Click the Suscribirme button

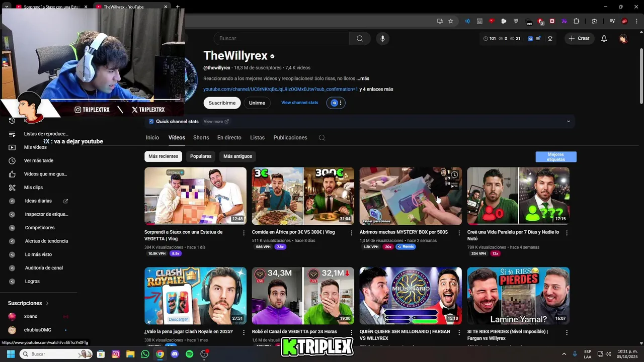point(222,103)
